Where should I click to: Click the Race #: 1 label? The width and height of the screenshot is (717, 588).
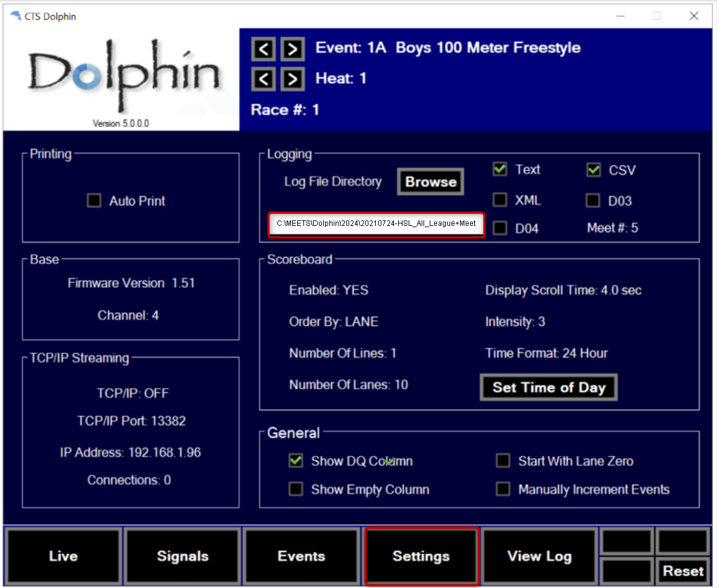[x=285, y=110]
